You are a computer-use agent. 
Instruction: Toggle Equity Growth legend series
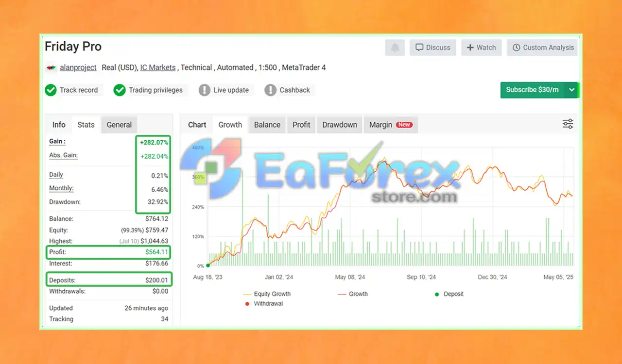(x=266, y=294)
